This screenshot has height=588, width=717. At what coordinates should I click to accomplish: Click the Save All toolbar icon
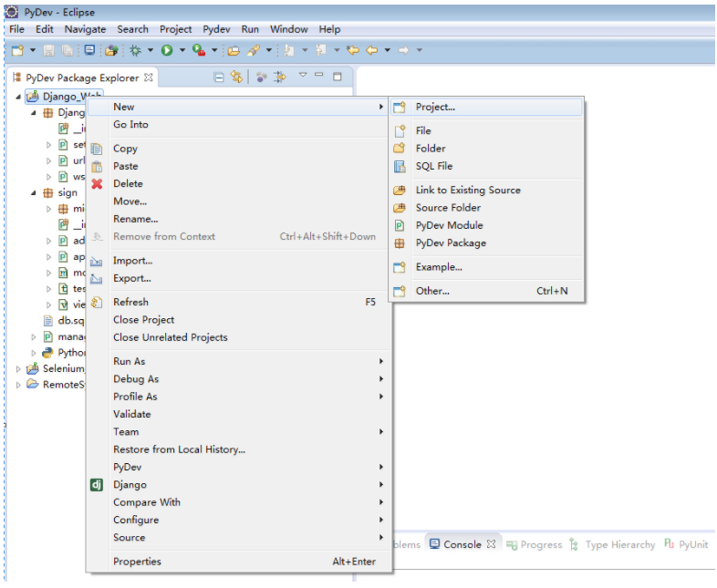[x=68, y=50]
